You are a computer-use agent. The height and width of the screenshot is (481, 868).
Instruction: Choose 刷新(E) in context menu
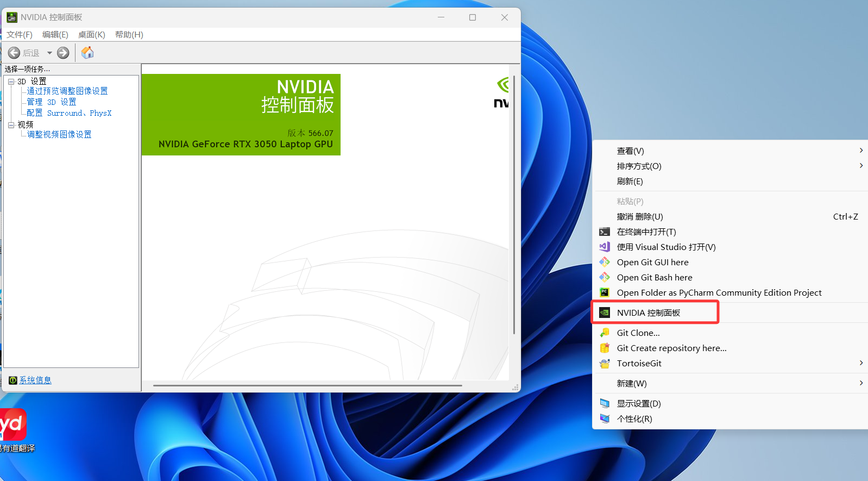[730, 182]
